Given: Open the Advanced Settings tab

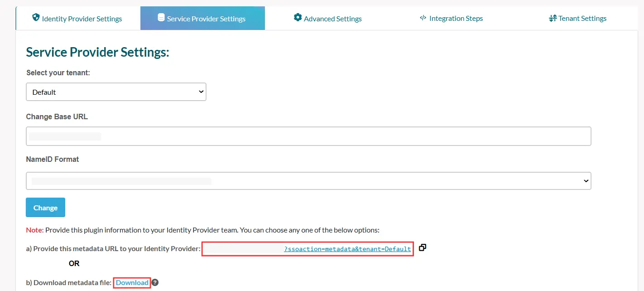Looking at the screenshot, I should [327, 18].
